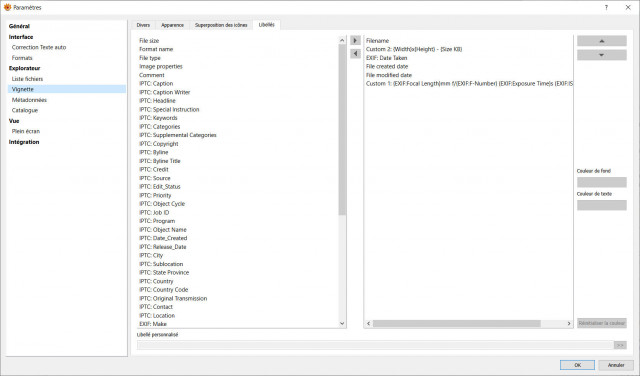Add selected label with right arrow button
640x376 pixels.
(x=355, y=40)
